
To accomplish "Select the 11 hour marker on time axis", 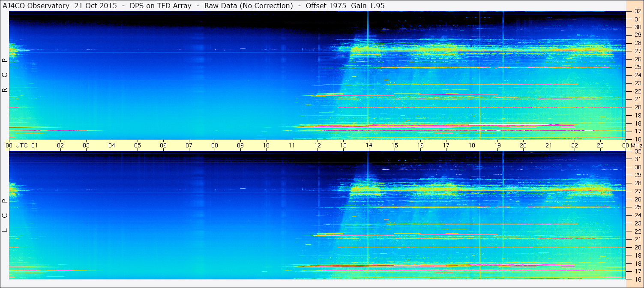I will tap(292, 145).
